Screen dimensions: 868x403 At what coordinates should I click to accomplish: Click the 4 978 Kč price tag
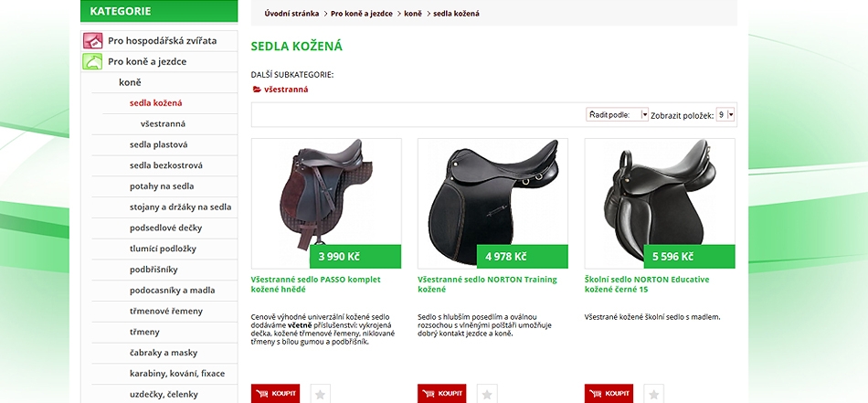[x=523, y=256]
